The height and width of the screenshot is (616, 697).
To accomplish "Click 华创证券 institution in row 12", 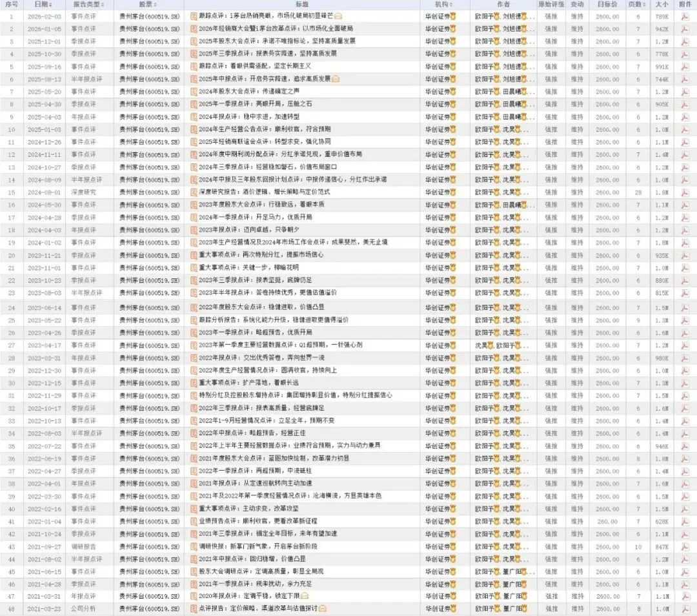I will coord(438,155).
